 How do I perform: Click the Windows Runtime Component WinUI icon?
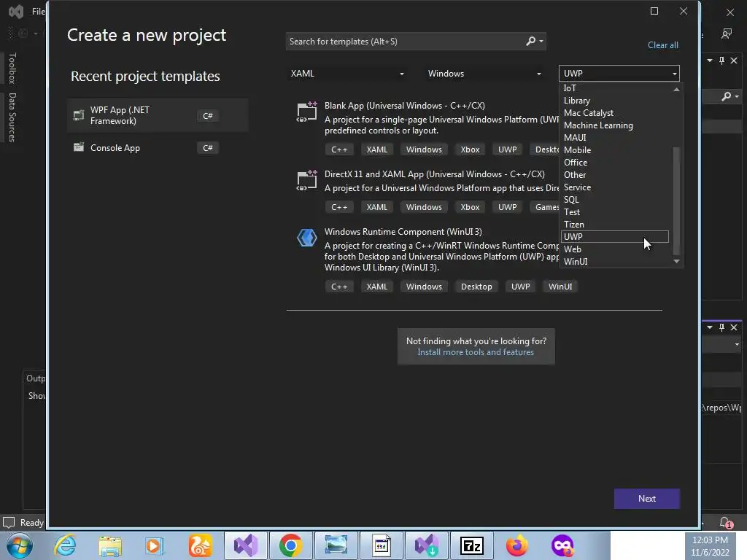coord(307,238)
